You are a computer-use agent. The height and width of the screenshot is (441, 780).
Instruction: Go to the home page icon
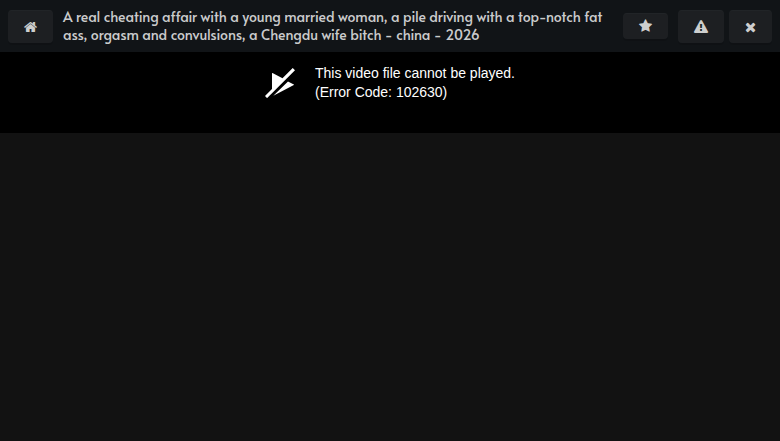[30, 26]
